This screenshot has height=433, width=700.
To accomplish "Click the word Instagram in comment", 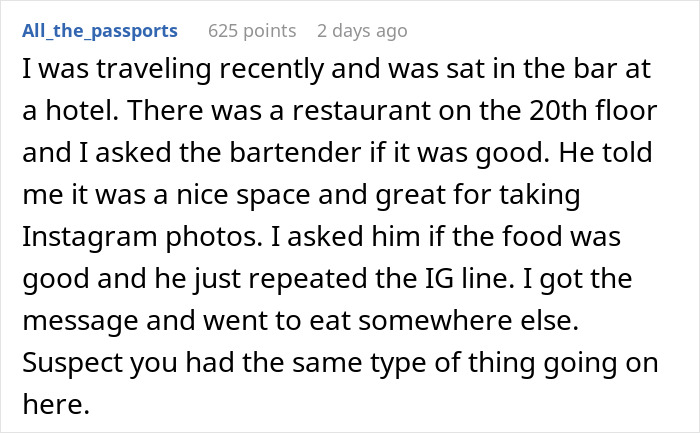I will tap(90, 237).
